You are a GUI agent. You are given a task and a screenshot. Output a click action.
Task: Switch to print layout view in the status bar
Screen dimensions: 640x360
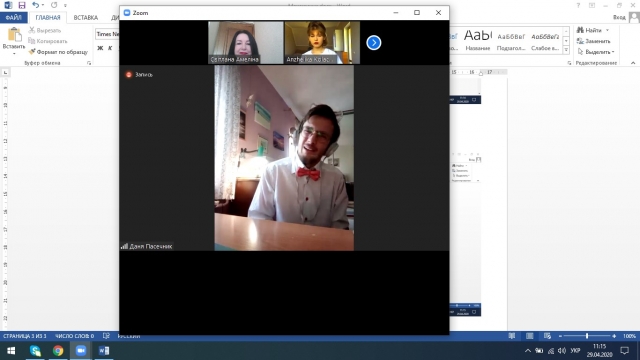(x=529, y=336)
